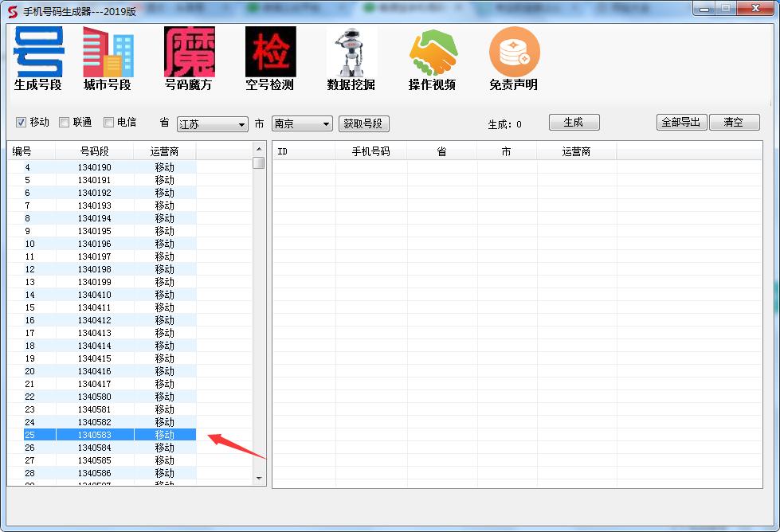This screenshot has width=780, height=532.
Task: Select row 1340410 in the list
Action: pyautogui.click(x=102, y=295)
